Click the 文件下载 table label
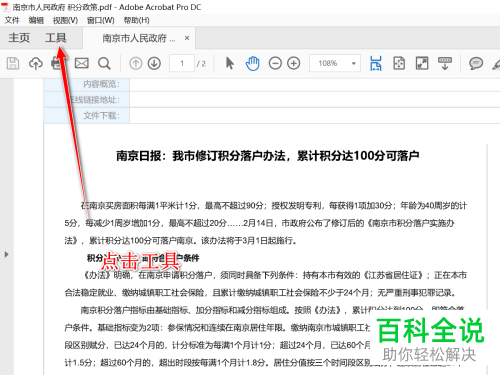The image size is (500, 375). pos(101,116)
